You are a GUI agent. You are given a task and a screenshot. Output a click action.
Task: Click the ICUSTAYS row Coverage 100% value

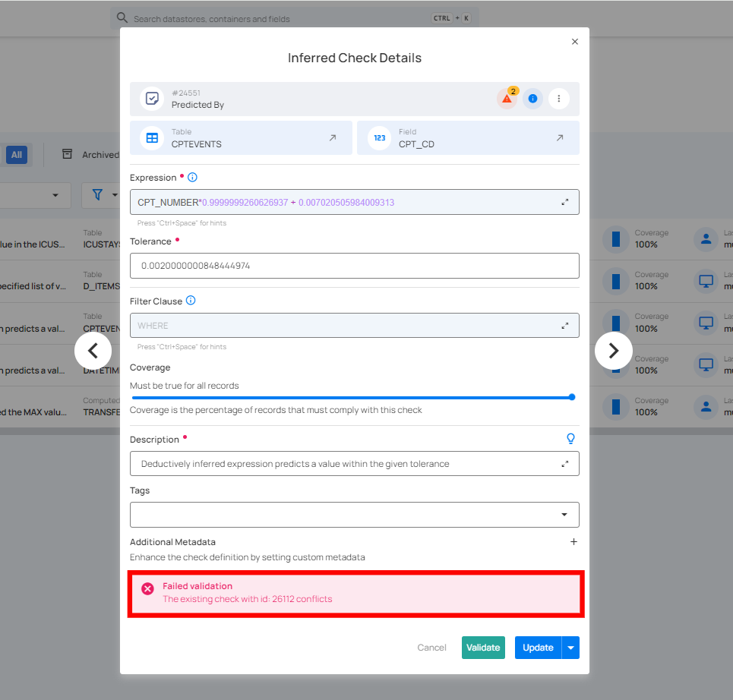click(646, 244)
